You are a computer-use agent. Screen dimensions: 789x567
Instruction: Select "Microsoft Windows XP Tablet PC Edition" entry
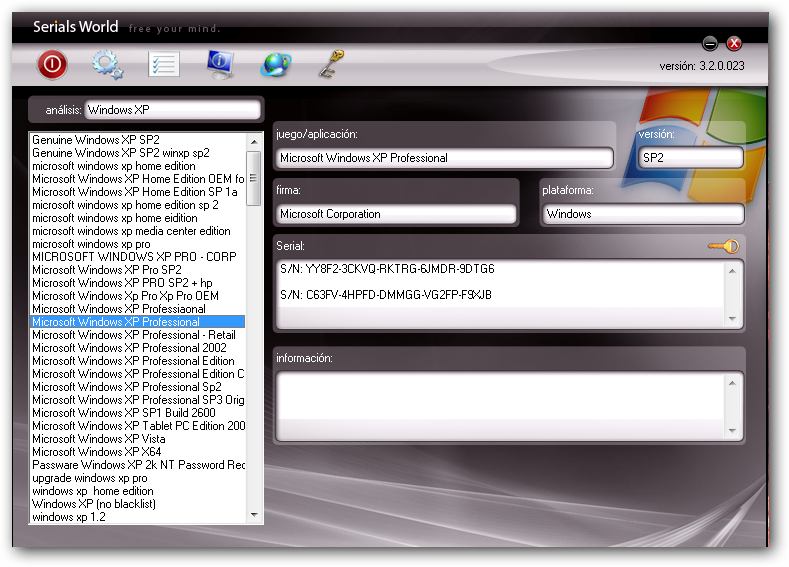[x=138, y=426]
